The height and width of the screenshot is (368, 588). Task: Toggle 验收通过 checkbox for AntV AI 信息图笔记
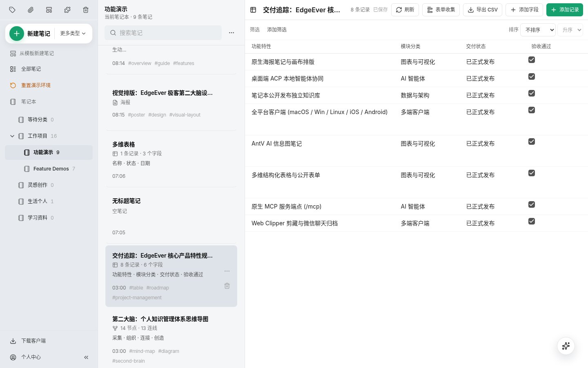(532, 141)
